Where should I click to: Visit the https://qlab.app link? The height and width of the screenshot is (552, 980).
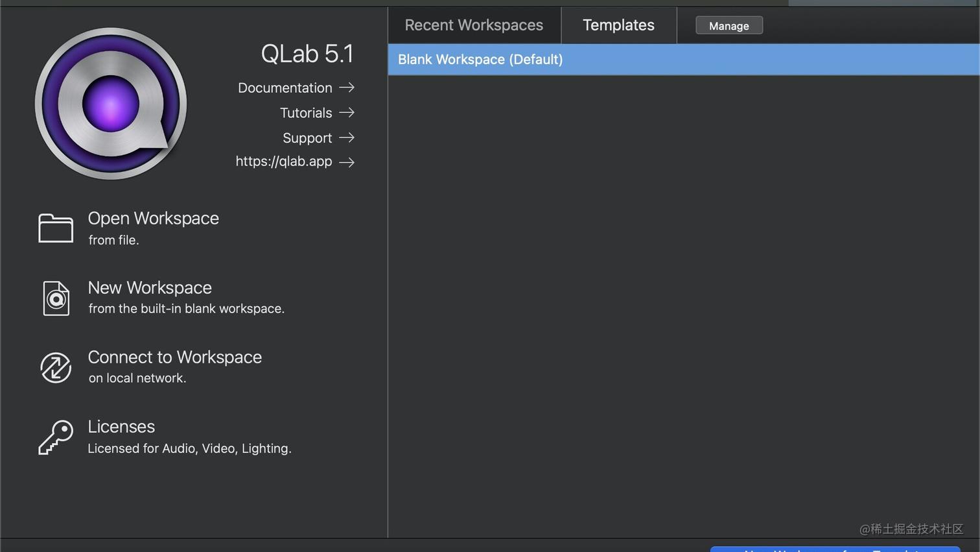tap(284, 161)
